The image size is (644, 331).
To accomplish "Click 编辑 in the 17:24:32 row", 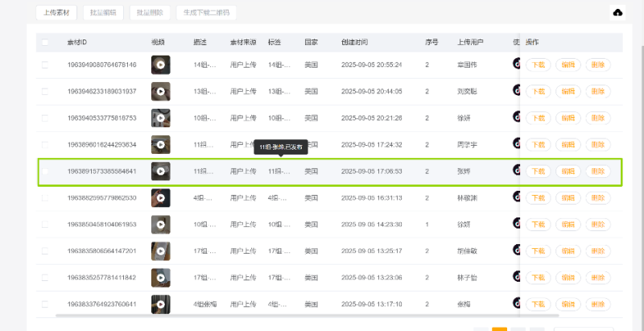I will pyautogui.click(x=568, y=145).
